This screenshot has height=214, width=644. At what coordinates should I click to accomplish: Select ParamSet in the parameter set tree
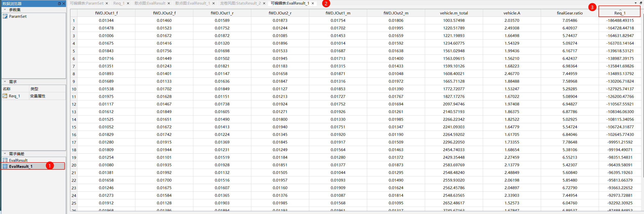(x=18, y=16)
